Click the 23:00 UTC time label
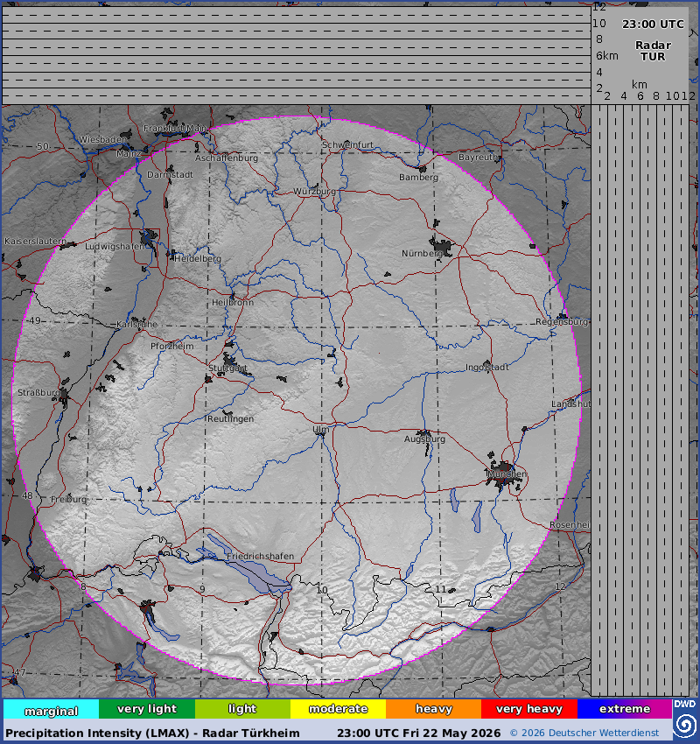Screen dimensions: 700x744 pos(653,25)
